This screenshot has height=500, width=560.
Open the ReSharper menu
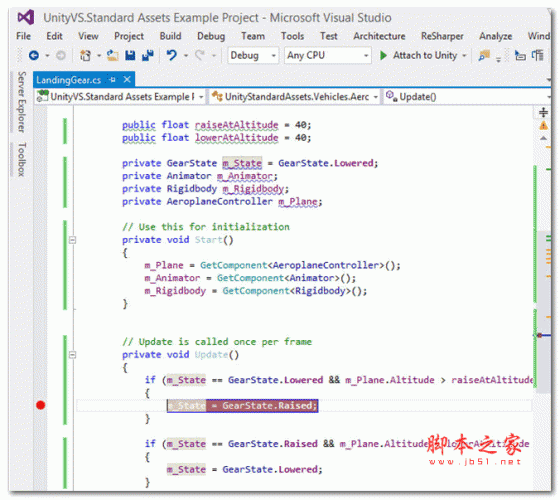[x=442, y=36]
